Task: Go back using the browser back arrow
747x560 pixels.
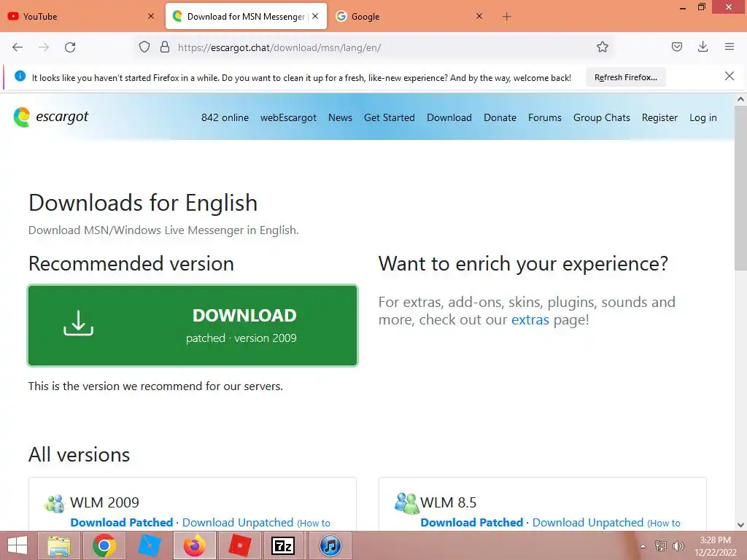Action: [x=18, y=47]
